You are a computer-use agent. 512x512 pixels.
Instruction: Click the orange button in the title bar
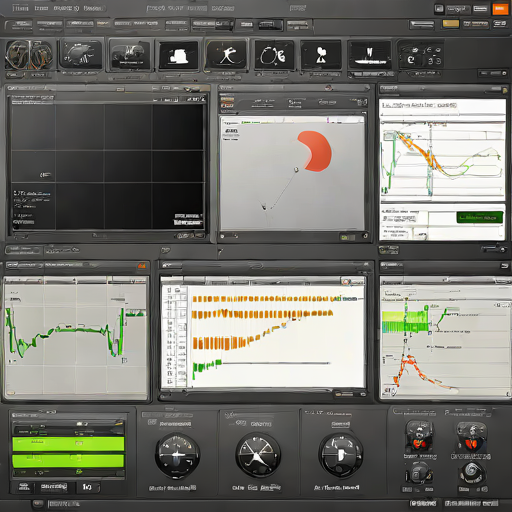(x=499, y=9)
